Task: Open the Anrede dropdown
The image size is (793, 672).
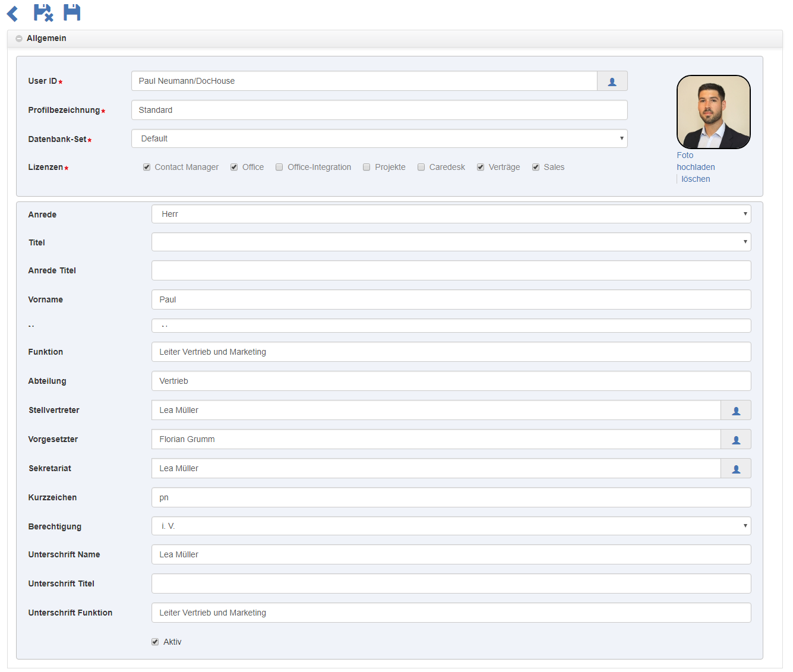Action: click(x=451, y=214)
